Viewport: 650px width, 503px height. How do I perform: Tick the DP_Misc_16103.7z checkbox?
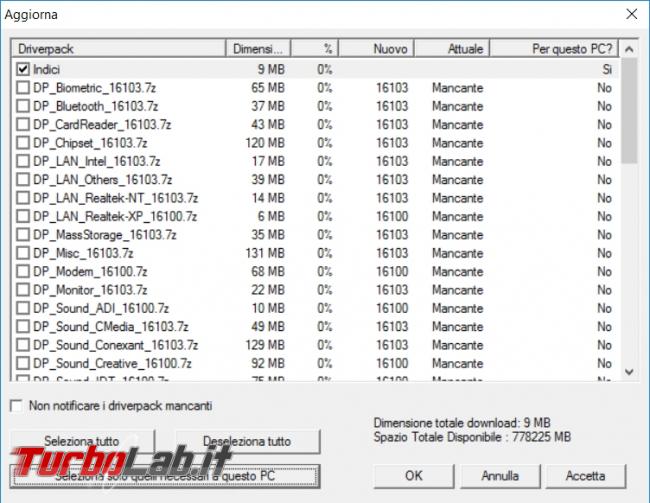click(x=23, y=253)
